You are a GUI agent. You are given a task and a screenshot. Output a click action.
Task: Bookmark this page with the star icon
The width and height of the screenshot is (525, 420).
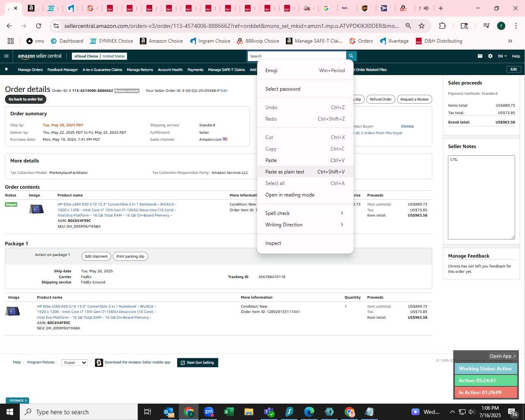click(421, 26)
